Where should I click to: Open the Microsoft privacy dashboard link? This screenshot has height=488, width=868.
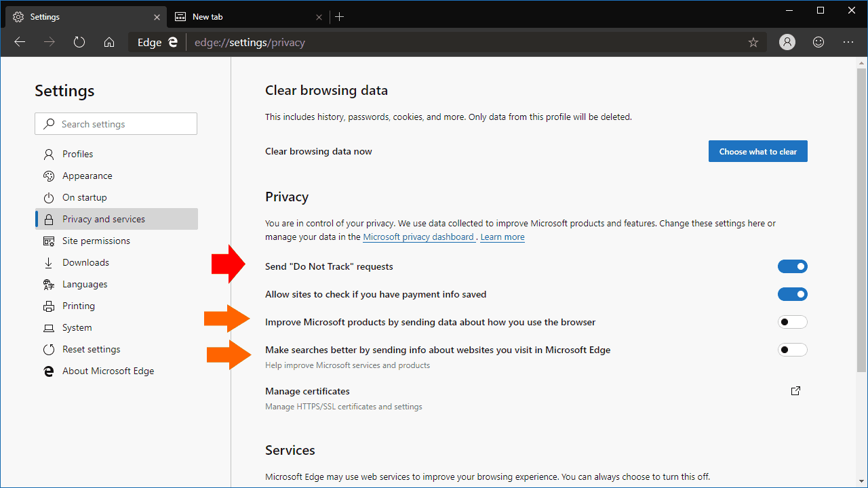418,237
